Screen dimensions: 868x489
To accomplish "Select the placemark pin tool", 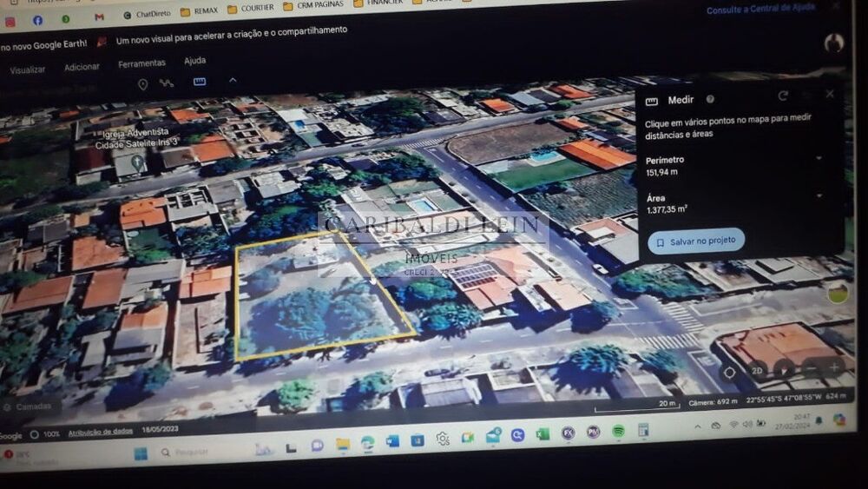I will (143, 84).
